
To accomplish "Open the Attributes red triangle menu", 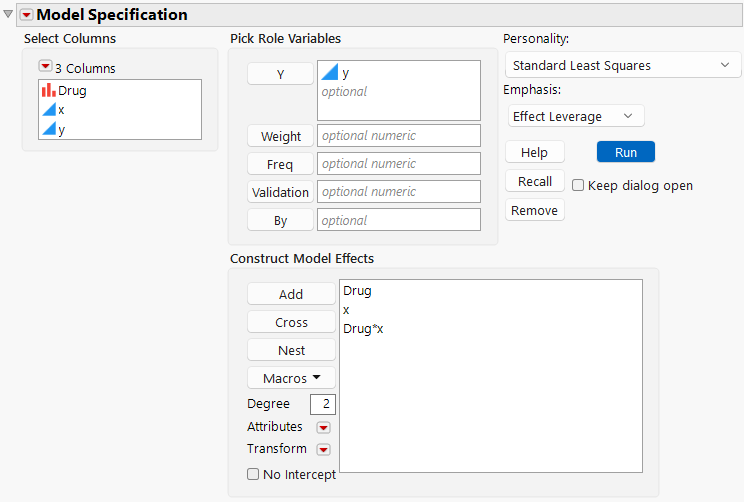I will click(323, 427).
